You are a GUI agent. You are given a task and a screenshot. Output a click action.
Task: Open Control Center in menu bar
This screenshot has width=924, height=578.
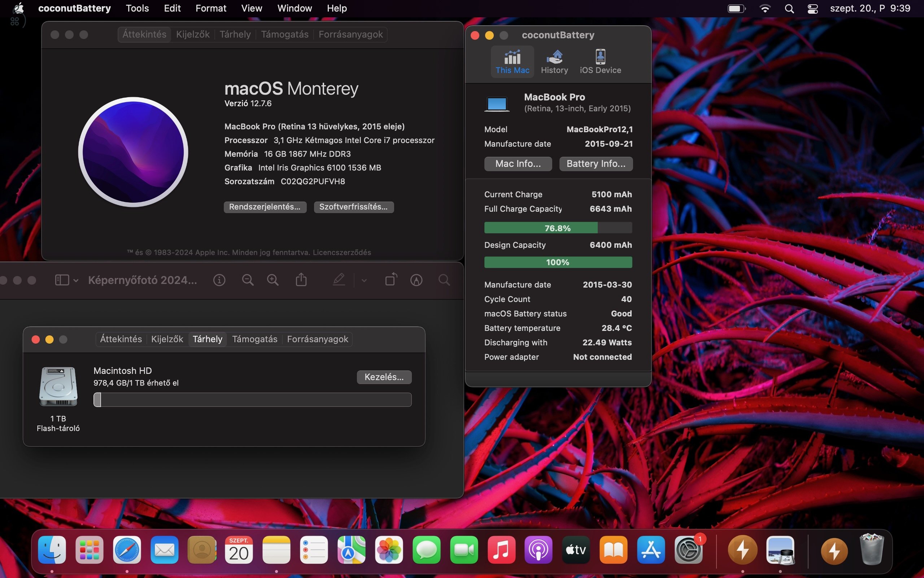[812, 8]
